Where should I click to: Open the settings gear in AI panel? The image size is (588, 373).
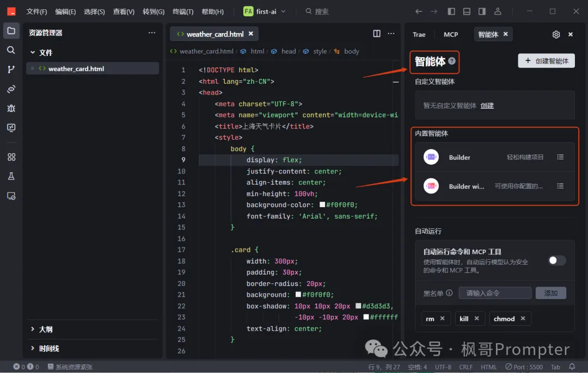[556, 34]
